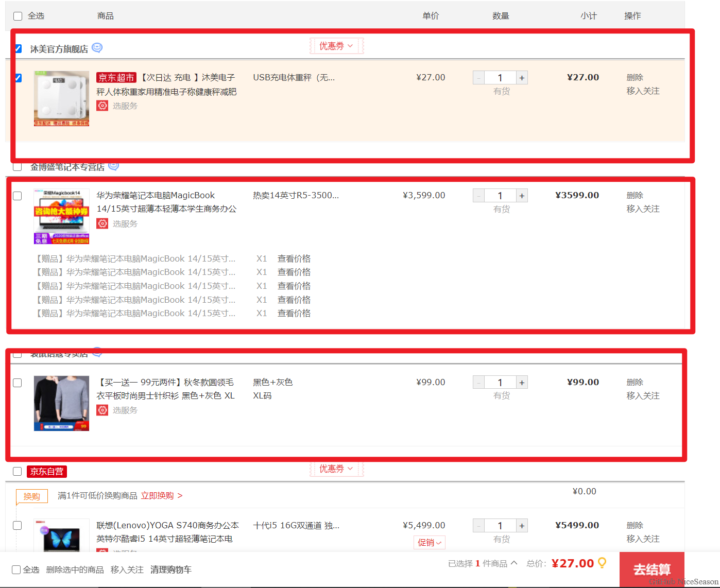Open 圆领毛衣 sweater product thumbnail
Image resolution: width=720 pixels, height=588 pixels.
coord(61,403)
